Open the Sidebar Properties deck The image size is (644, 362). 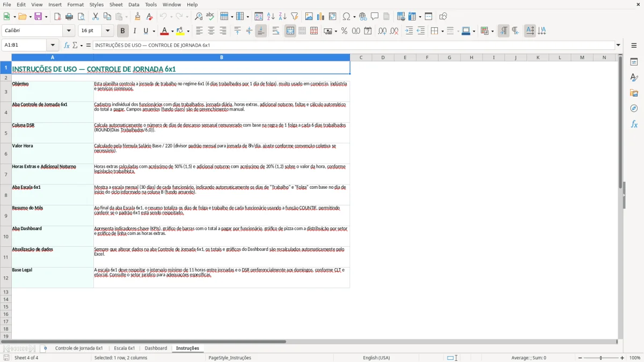[634, 62]
